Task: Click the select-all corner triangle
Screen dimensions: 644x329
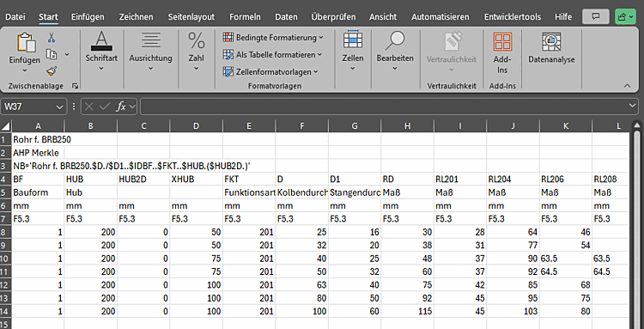Action: click(6, 125)
